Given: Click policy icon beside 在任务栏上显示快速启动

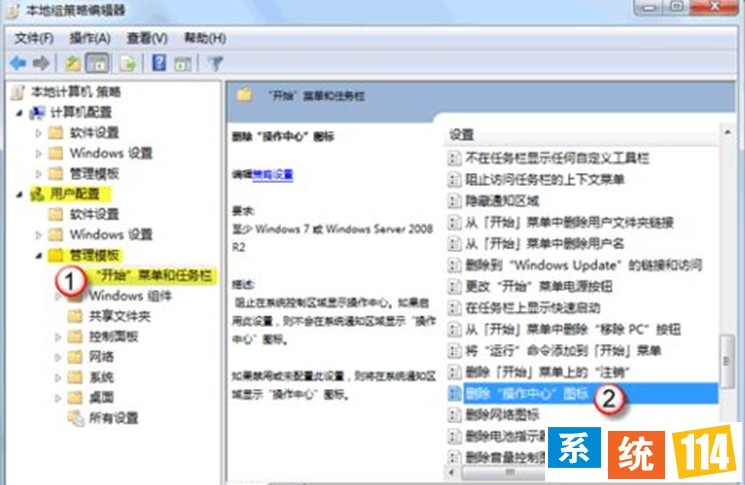Looking at the screenshot, I should [455, 308].
